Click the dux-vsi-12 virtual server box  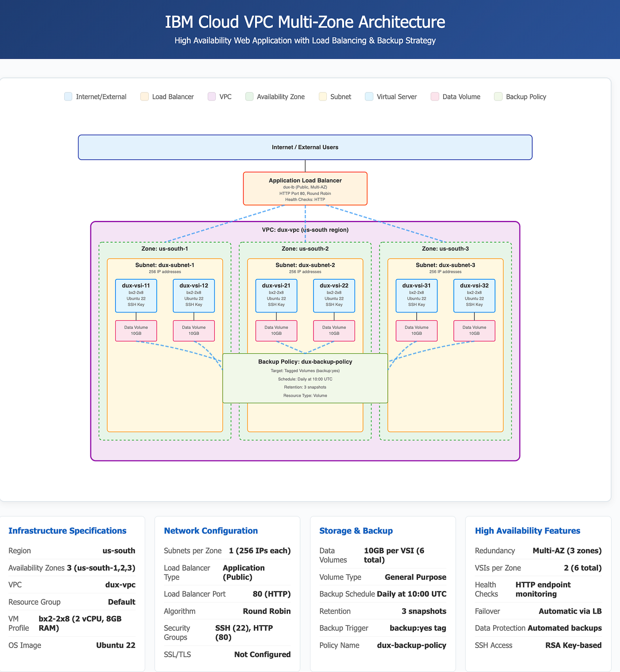(x=194, y=296)
